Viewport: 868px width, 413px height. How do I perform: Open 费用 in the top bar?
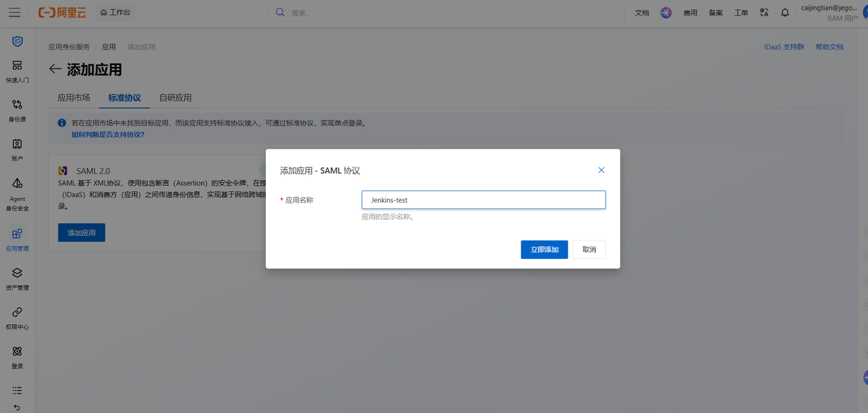click(690, 12)
